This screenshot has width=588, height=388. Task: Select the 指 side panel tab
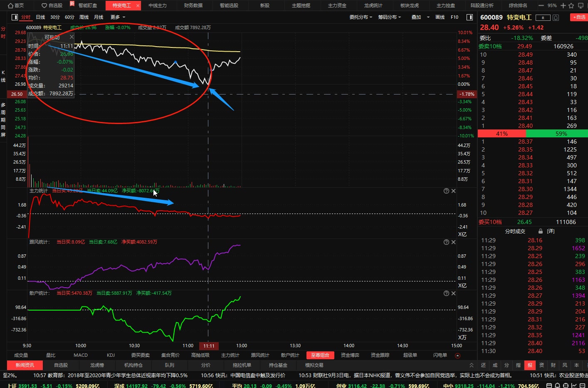(x=518, y=365)
